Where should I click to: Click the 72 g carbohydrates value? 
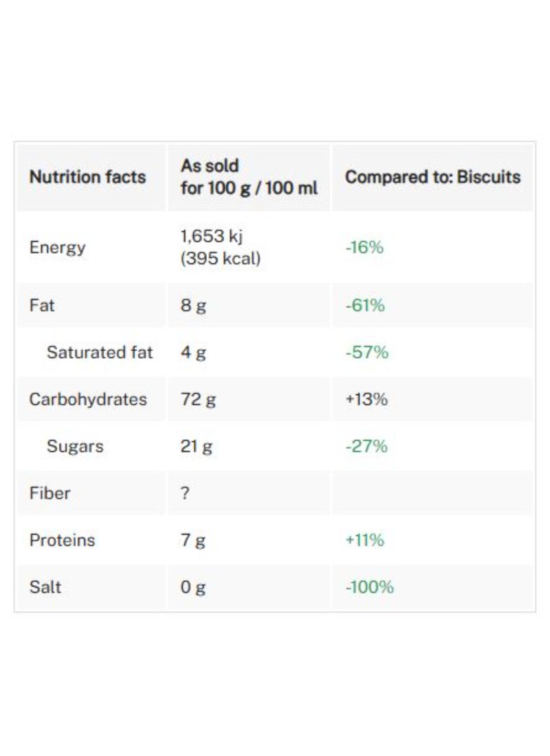[198, 399]
